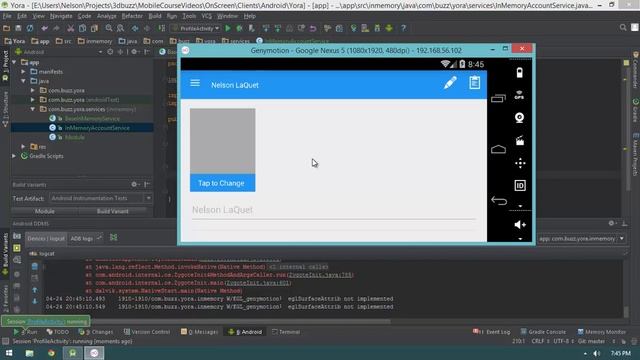Viewport: 640px width, 360px height.
Task: Switch to Devices | logcat tab
Action: click(x=46, y=238)
